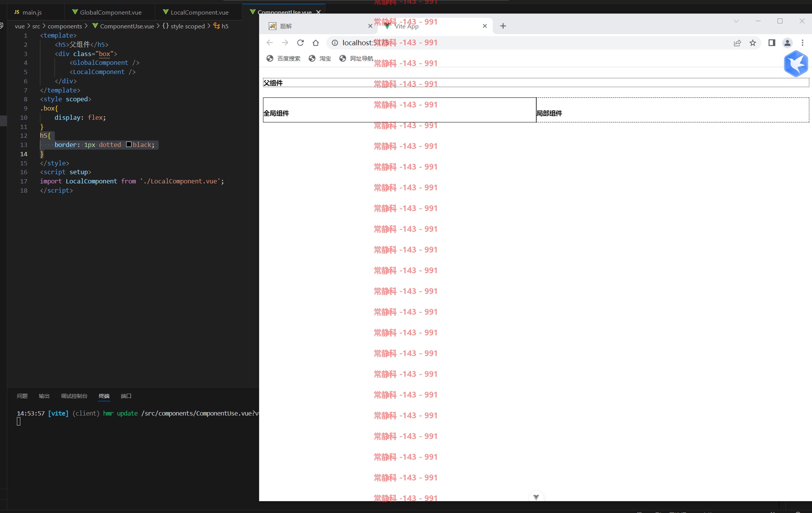This screenshot has width=812, height=513.
Task: Click the 全局组件 box
Action: coord(399,110)
